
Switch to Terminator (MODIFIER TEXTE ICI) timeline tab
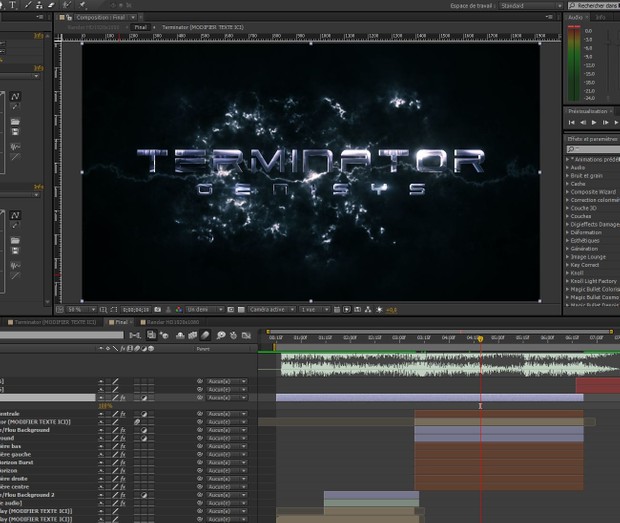click(x=52, y=322)
